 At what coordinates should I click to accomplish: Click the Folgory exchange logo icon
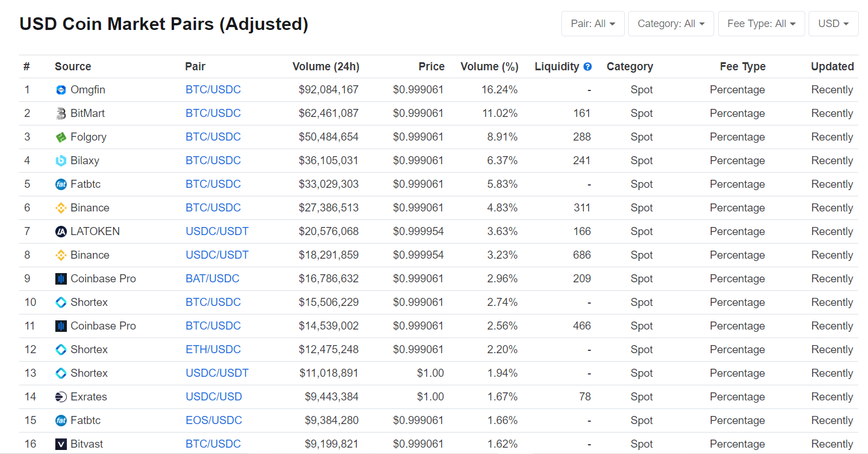(61, 137)
